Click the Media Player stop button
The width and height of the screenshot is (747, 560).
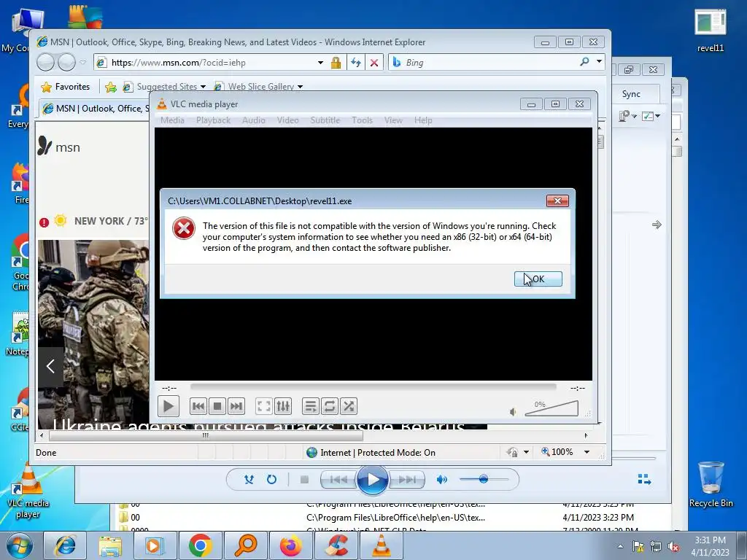point(304,480)
